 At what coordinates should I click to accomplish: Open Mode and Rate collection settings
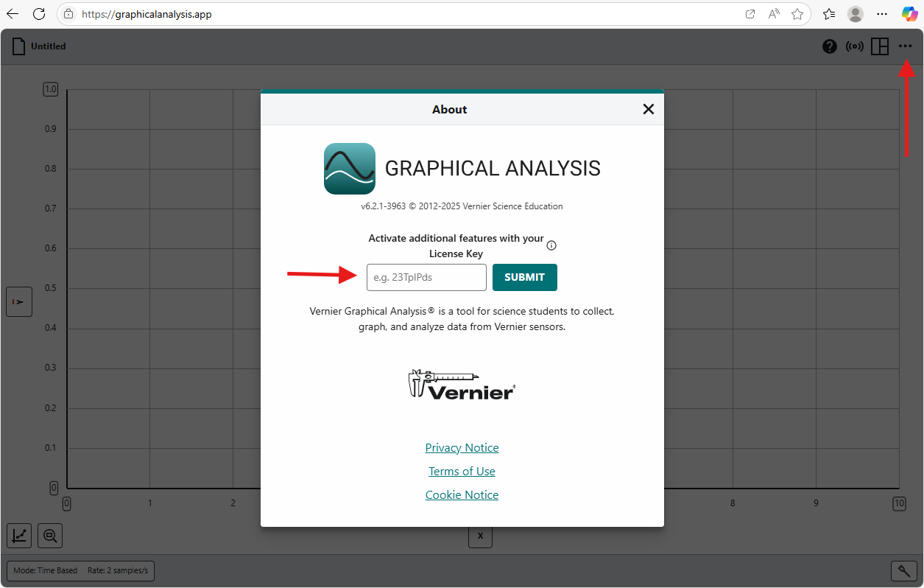[80, 570]
